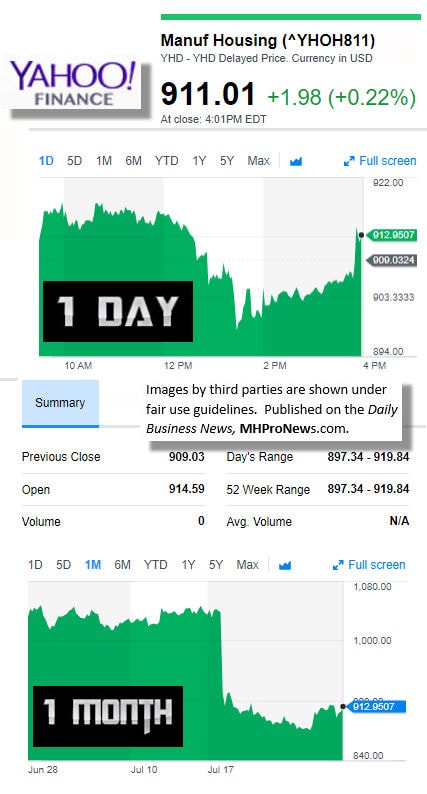Select 1D range on the top chart
The width and height of the screenshot is (427, 794).
(x=46, y=161)
